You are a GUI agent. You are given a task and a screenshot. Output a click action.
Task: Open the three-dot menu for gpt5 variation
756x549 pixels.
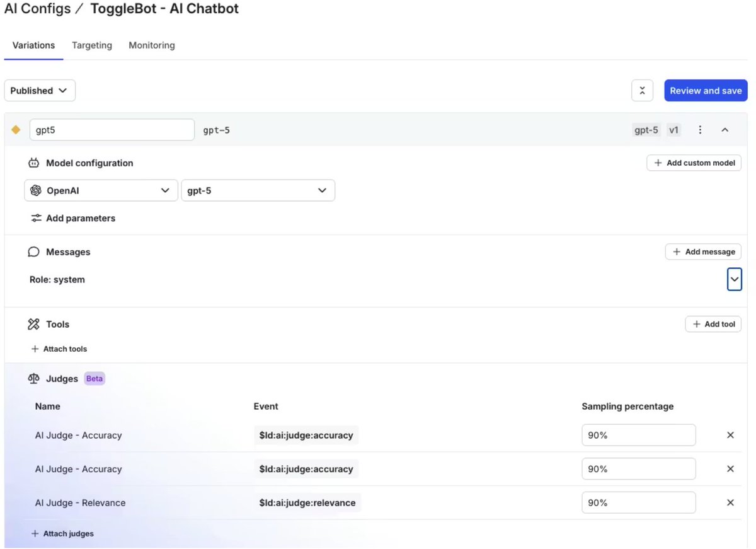click(700, 130)
